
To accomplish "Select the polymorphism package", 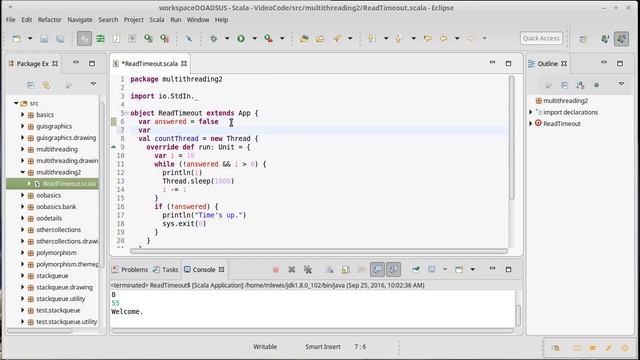I will click(x=56, y=253).
